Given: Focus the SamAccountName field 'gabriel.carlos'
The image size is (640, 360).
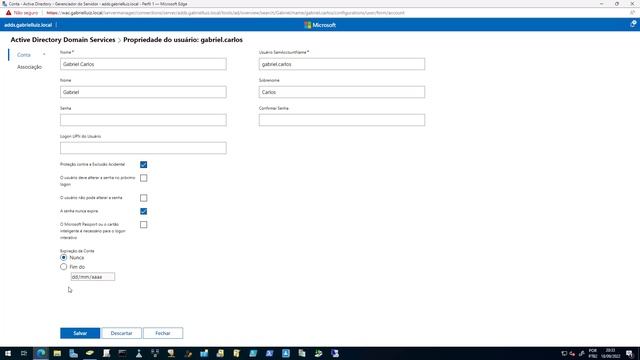Looking at the screenshot, I should coord(342,64).
